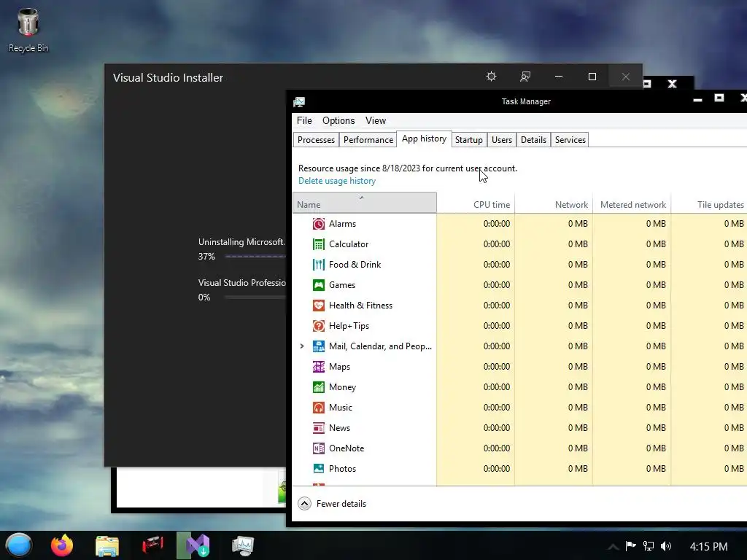Open Visual Studio Installer taskbar icon

(197, 545)
